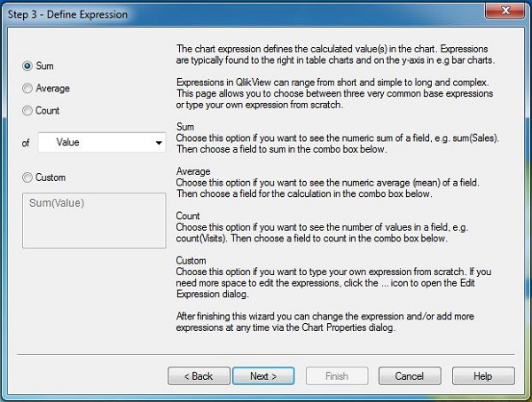Screen dimensions: 532x402
Task: Click the 'Average' heading in description text
Action: [193, 171]
